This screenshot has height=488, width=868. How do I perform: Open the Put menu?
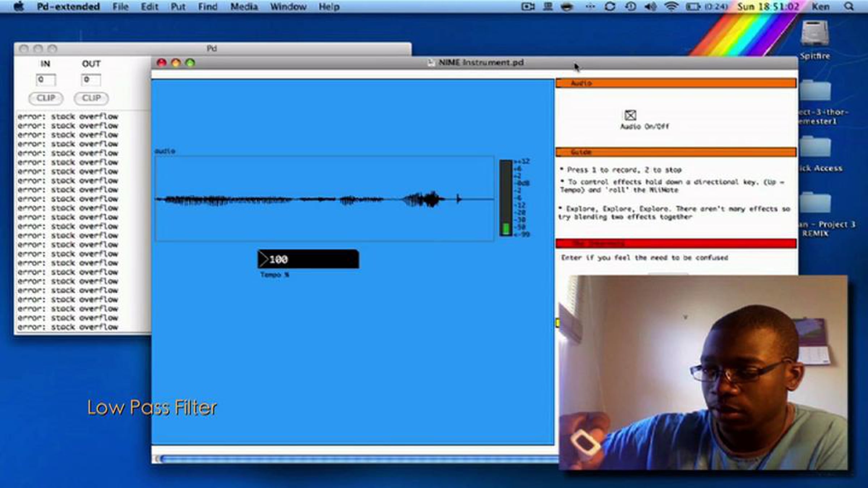[178, 7]
